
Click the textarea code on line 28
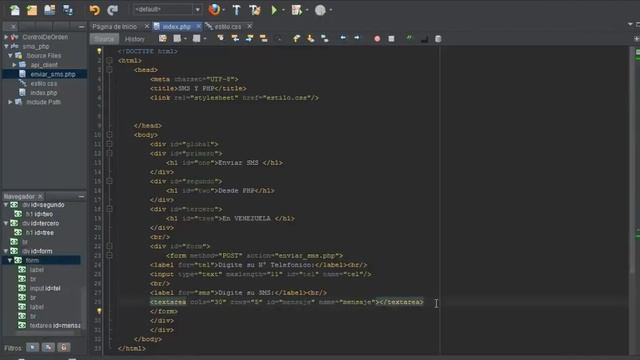pyautogui.click(x=287, y=302)
